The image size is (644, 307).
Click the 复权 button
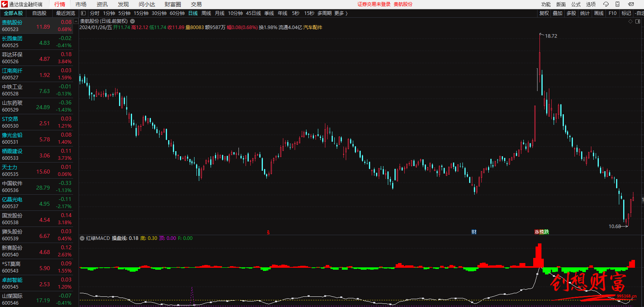pos(544,13)
